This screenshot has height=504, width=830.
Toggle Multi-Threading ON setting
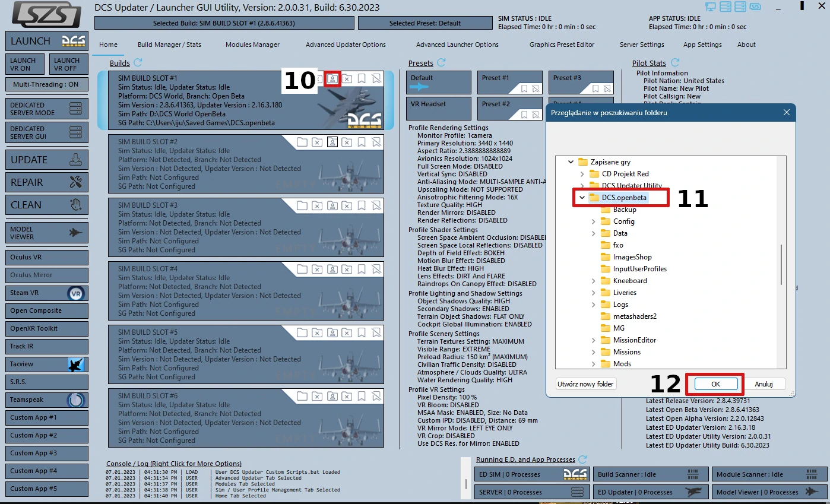pos(47,84)
